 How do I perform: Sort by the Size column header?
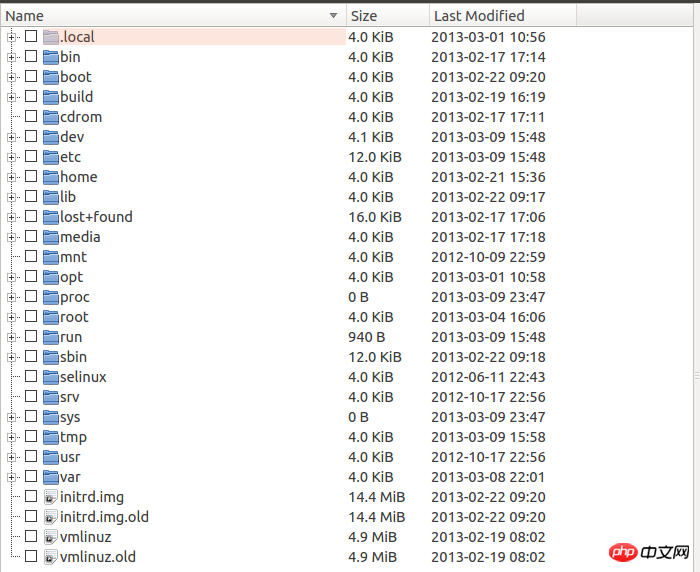[388, 16]
